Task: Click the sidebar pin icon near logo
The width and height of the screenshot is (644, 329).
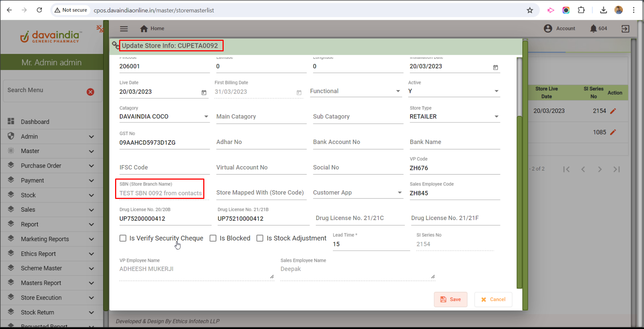Action: point(100,28)
